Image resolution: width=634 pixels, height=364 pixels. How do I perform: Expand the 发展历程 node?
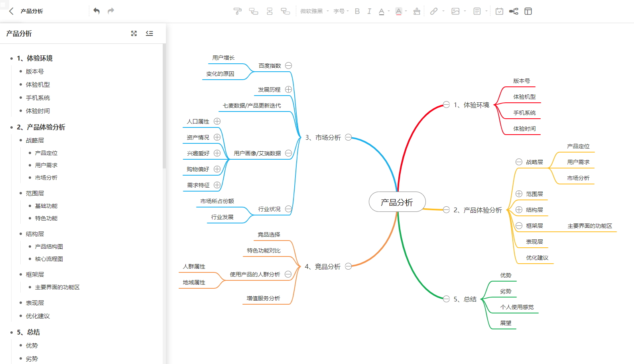click(x=288, y=90)
